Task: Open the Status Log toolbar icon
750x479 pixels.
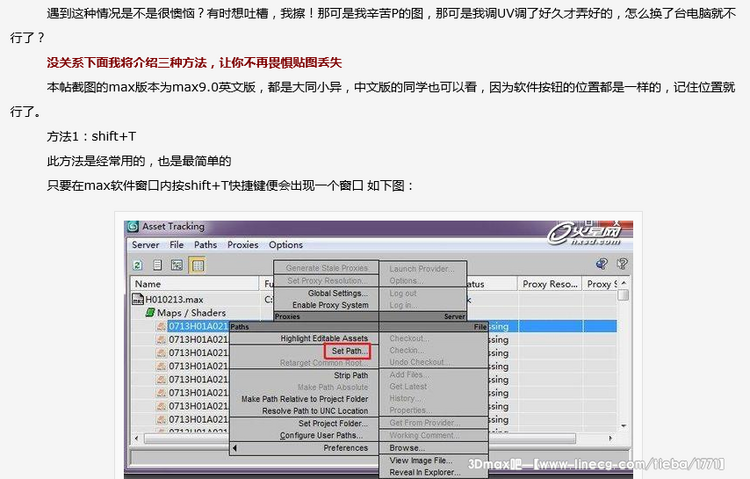Action: click(x=157, y=265)
